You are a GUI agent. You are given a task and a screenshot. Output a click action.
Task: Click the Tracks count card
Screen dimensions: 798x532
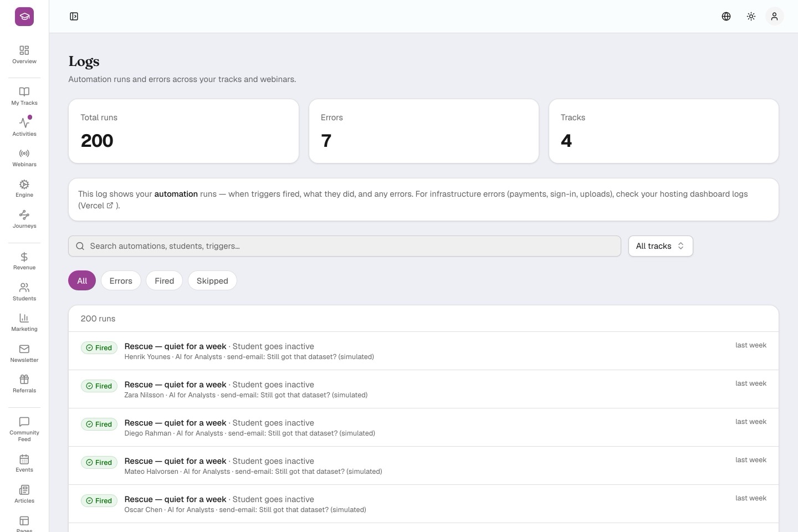point(664,131)
